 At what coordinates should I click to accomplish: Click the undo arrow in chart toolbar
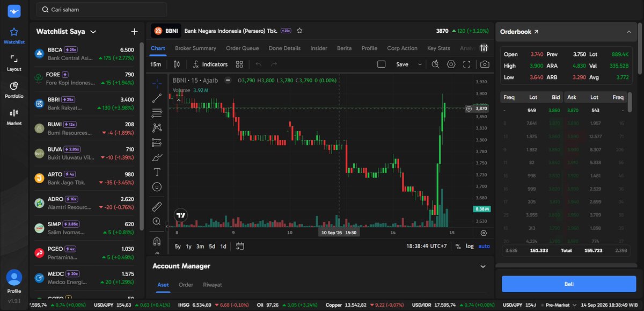pyautogui.click(x=259, y=64)
